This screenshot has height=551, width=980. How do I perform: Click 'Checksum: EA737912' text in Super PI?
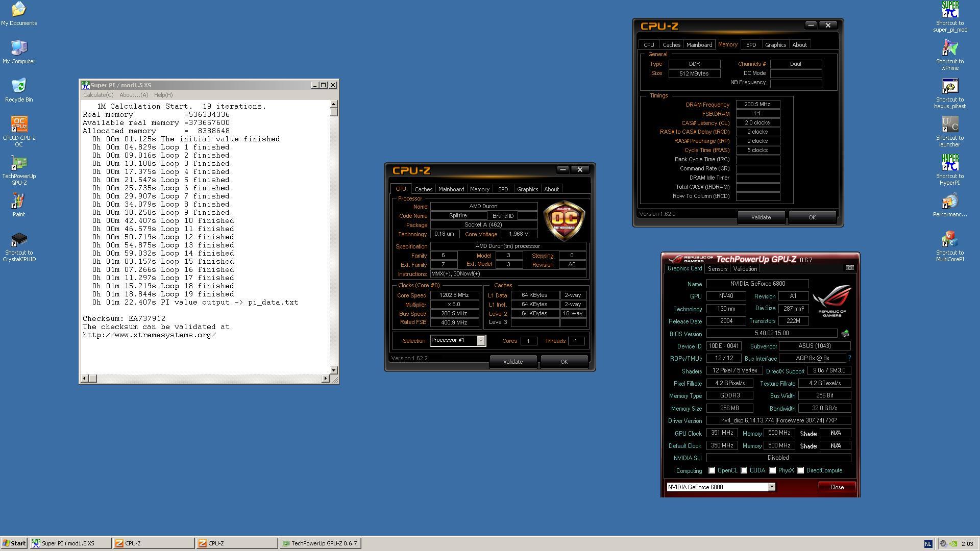pos(124,318)
